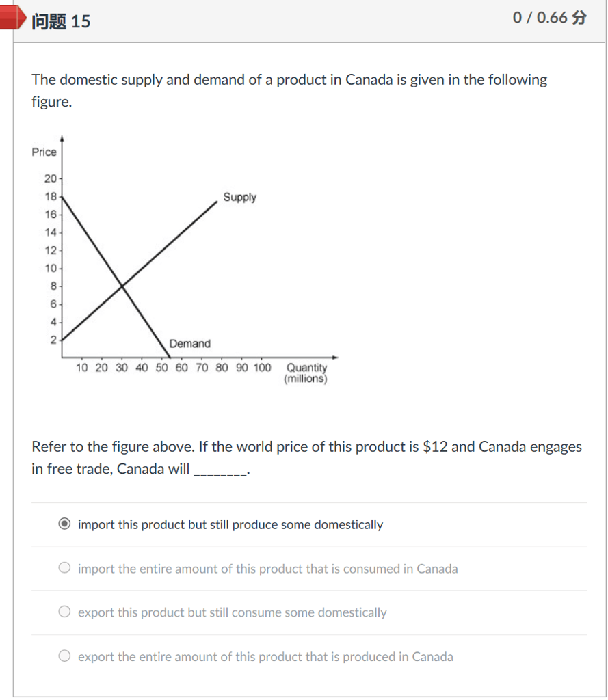Screen dimensions: 608x700
Task: Click the 问题 15 question heading
Action: (x=61, y=21)
